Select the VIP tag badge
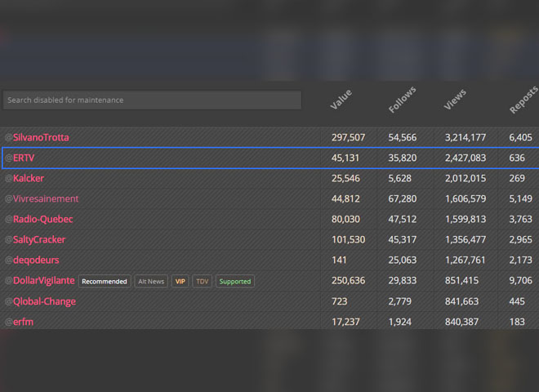The height and width of the screenshot is (392, 539). 180,281
